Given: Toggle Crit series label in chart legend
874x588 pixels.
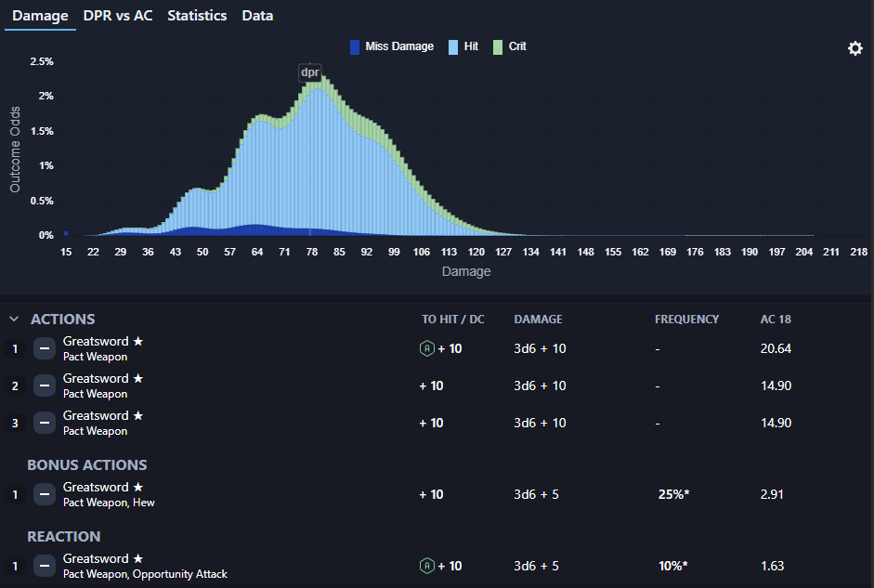Looking at the screenshot, I should (517, 46).
